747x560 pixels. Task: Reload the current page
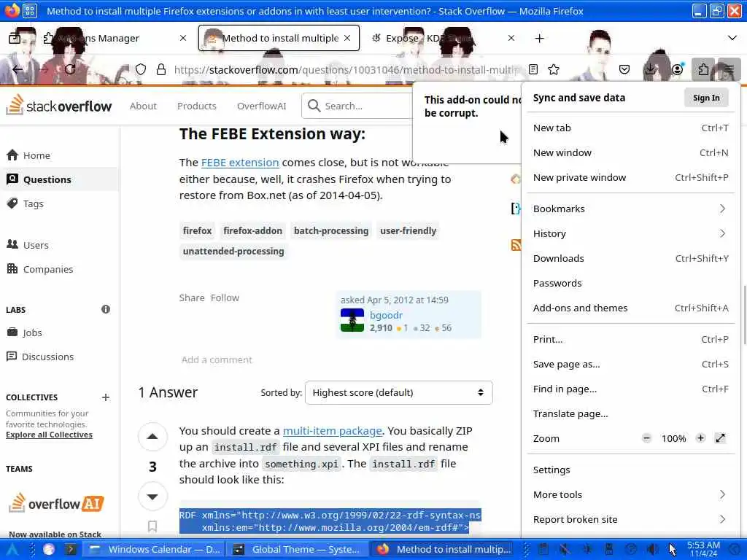point(70,69)
